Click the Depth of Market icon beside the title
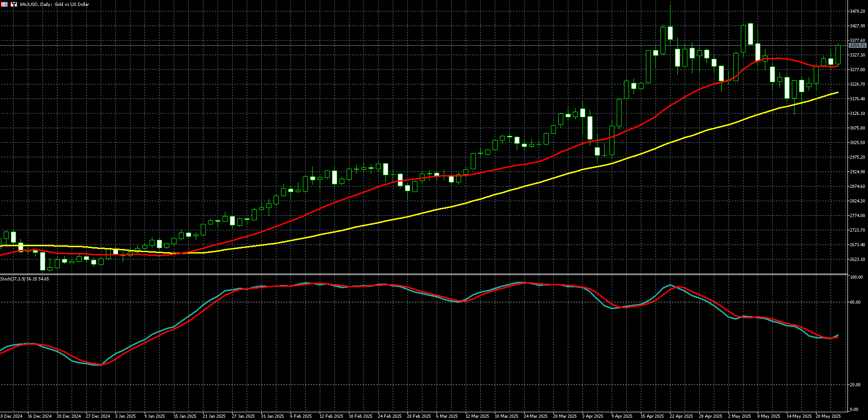The height and width of the screenshot is (420, 868). 13,4
